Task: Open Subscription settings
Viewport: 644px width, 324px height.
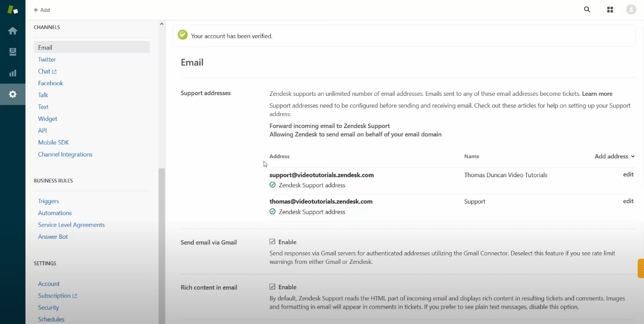Action: point(54,296)
